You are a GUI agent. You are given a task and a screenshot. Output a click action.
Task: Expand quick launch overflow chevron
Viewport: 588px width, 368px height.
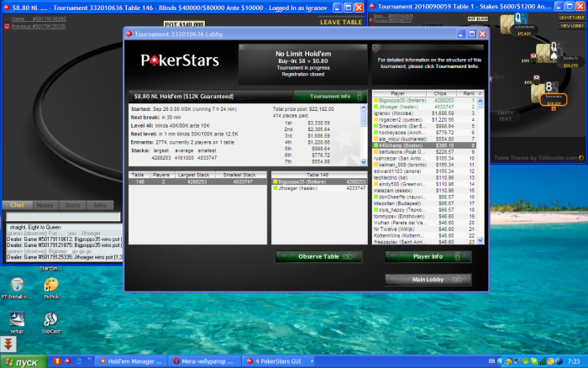(89, 360)
